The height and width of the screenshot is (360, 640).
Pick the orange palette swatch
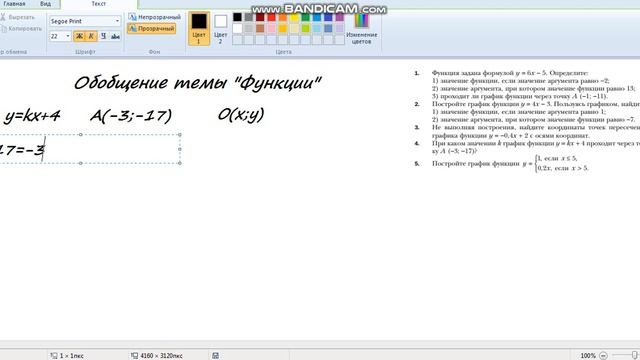tap(283, 17)
